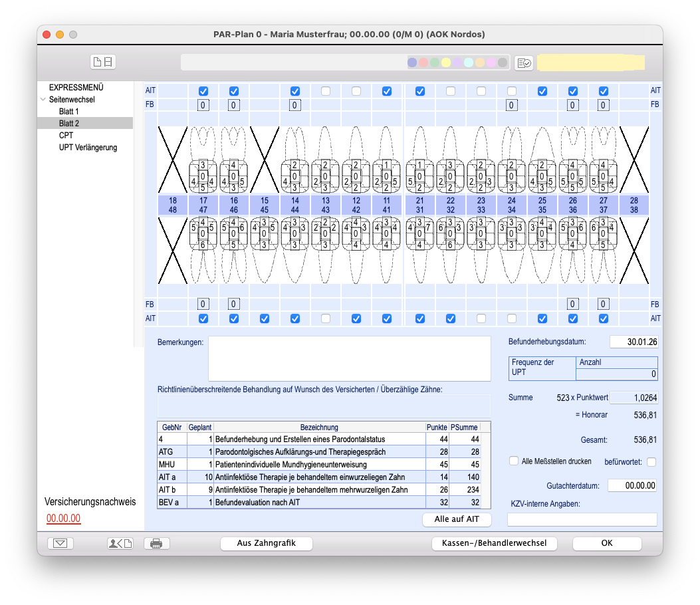
Task: Click into the Bemerkungen text field
Action: click(349, 358)
